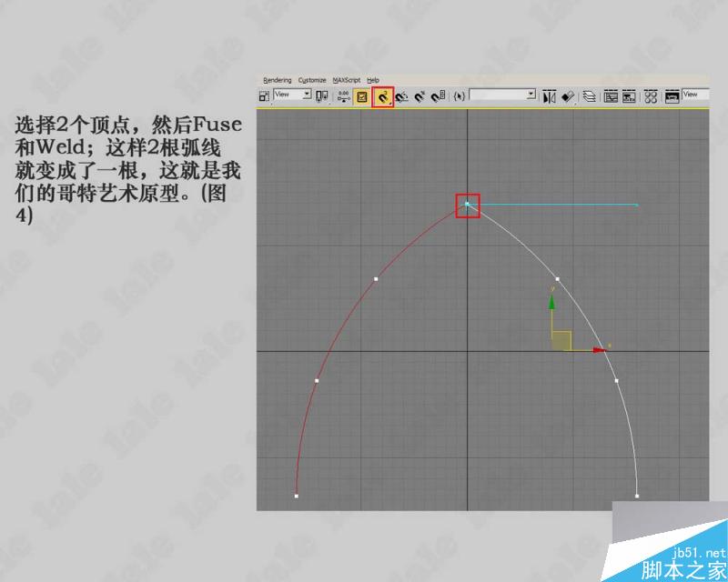Viewport: 728px width, 582px height.
Task: Select the Angle Snap toggle icon
Action: click(x=400, y=95)
